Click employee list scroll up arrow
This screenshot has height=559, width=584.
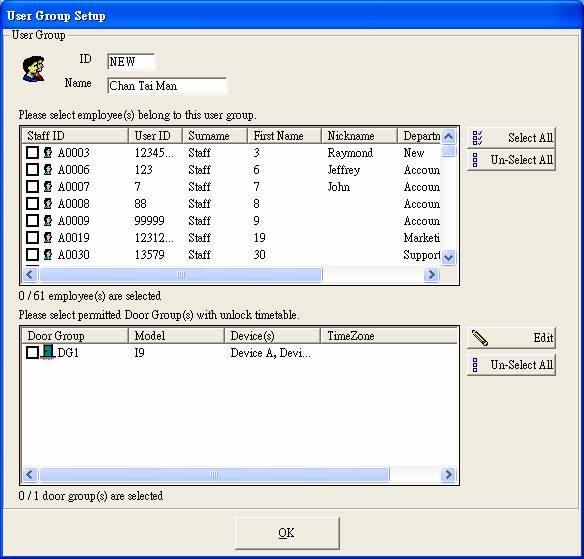[449, 136]
